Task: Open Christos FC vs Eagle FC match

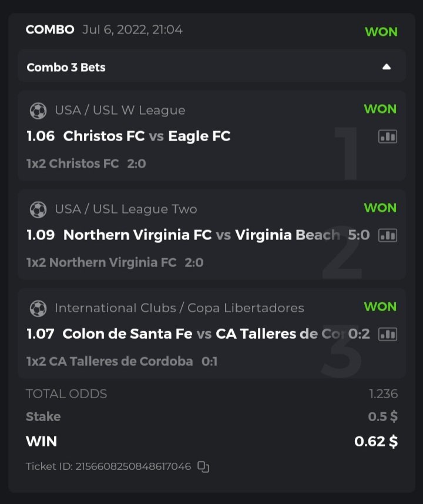Action: [146, 136]
